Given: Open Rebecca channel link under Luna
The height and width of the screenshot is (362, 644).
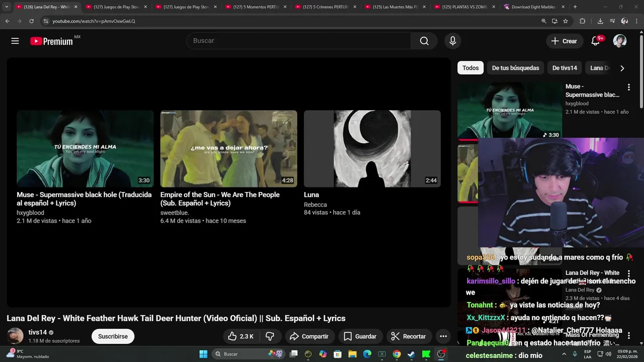Looking at the screenshot, I should pyautogui.click(x=315, y=205).
